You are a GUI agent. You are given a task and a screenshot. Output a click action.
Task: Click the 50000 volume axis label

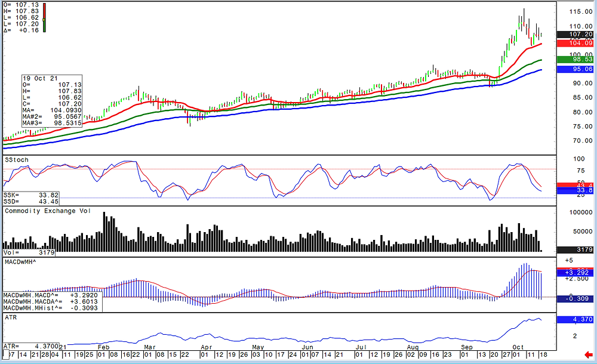click(x=583, y=232)
